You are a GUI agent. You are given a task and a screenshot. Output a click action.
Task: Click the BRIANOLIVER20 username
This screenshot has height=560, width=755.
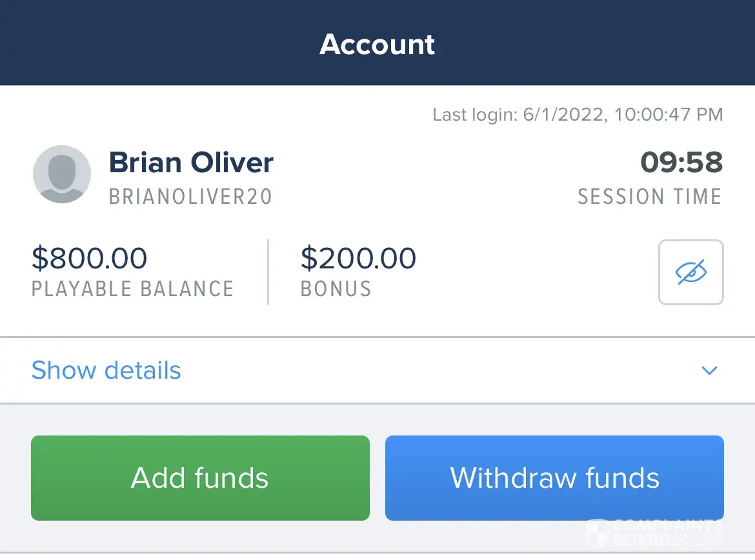pos(190,197)
